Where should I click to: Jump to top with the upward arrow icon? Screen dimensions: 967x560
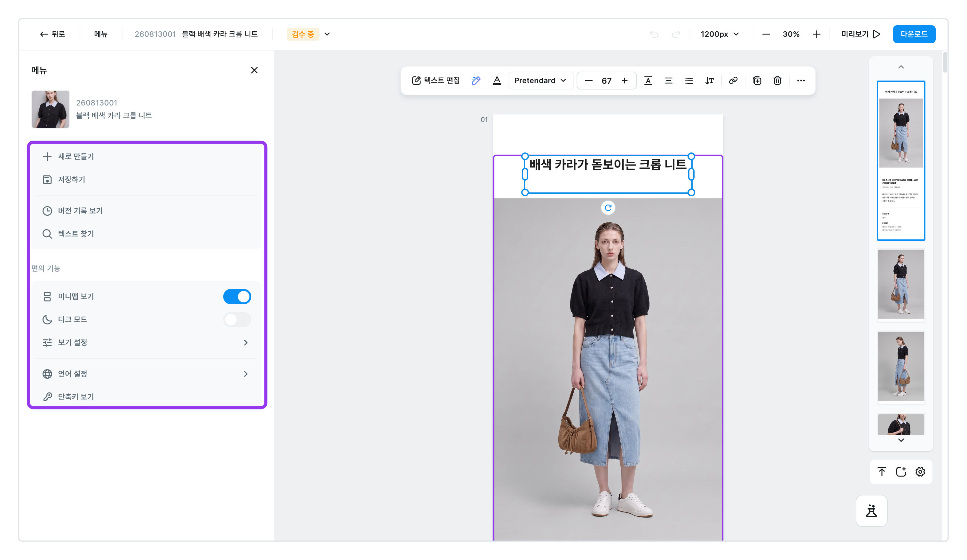pos(882,472)
